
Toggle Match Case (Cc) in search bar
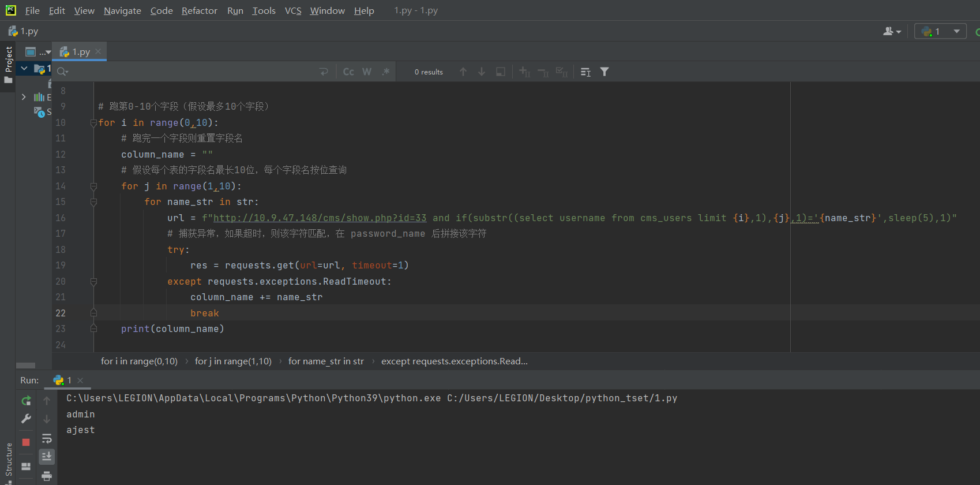point(348,72)
